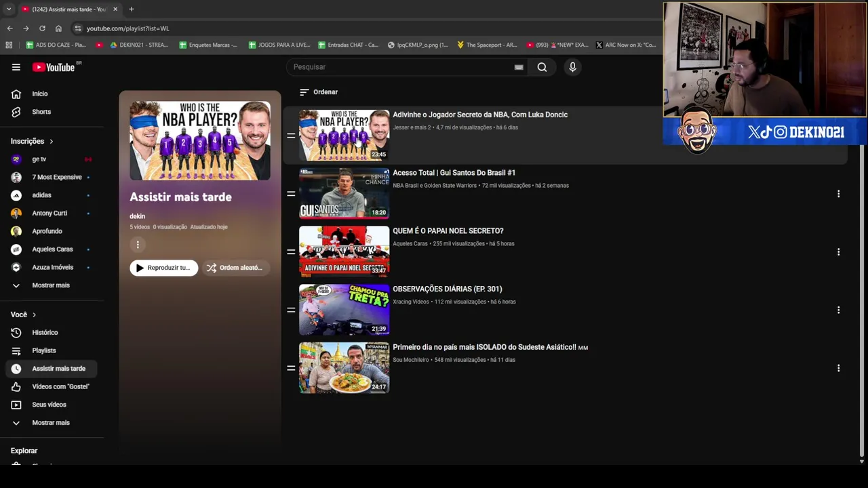Select Assistir mais tarde in sidebar

(52, 369)
